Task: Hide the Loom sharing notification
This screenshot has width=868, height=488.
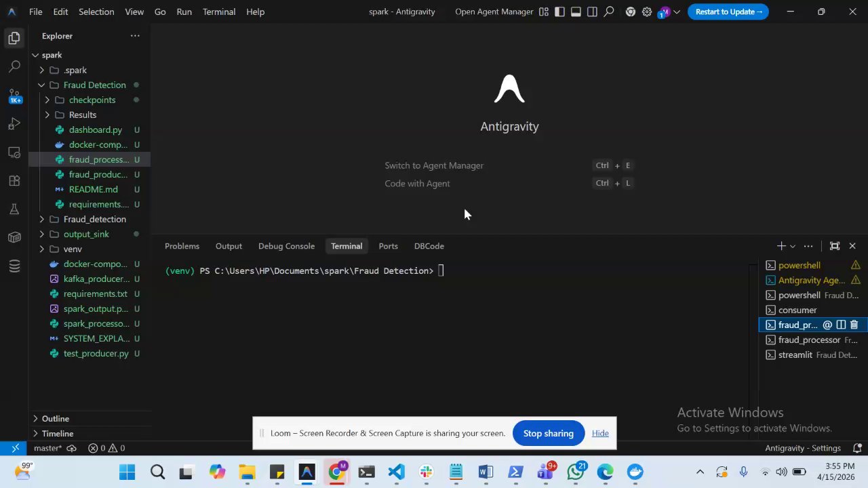Action: 600,433
